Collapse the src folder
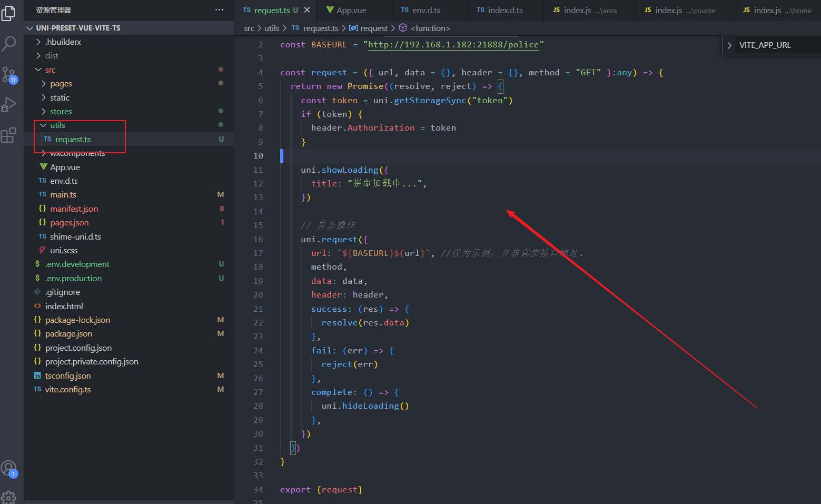This screenshot has width=821, height=504. click(38, 70)
